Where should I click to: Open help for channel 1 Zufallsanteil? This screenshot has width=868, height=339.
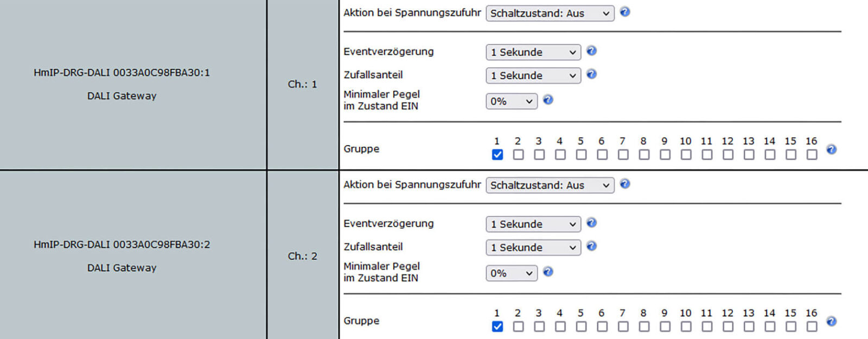click(x=591, y=74)
